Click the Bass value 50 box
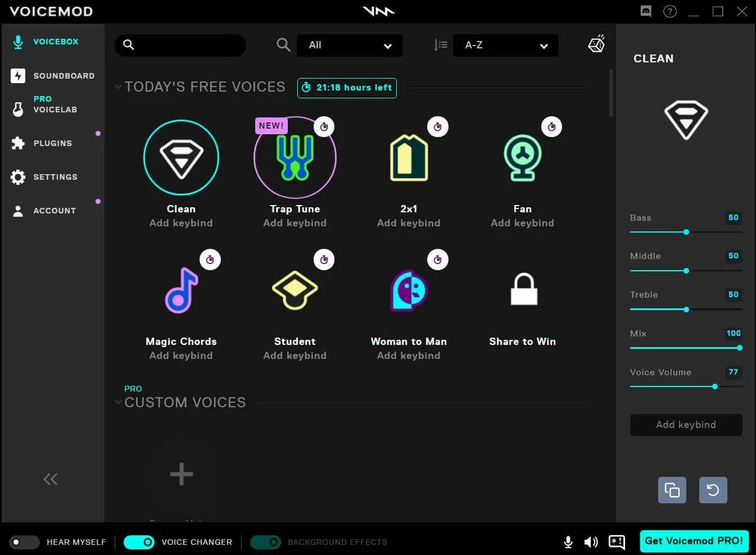 click(733, 217)
